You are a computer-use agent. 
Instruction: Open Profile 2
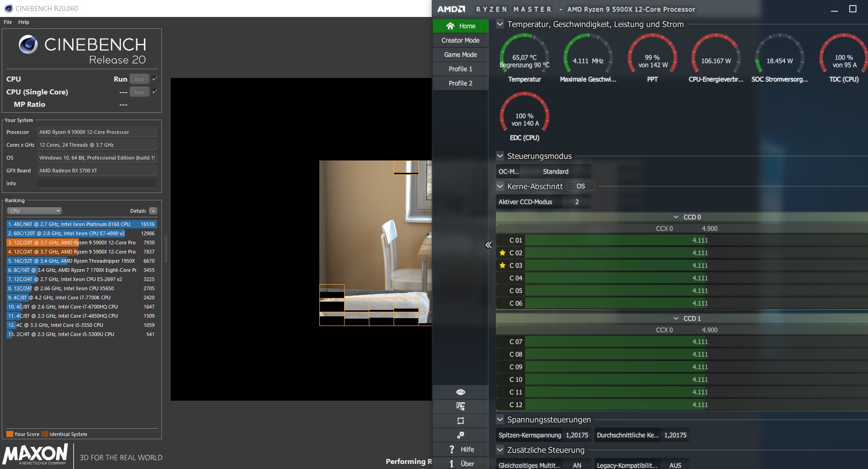tap(461, 83)
